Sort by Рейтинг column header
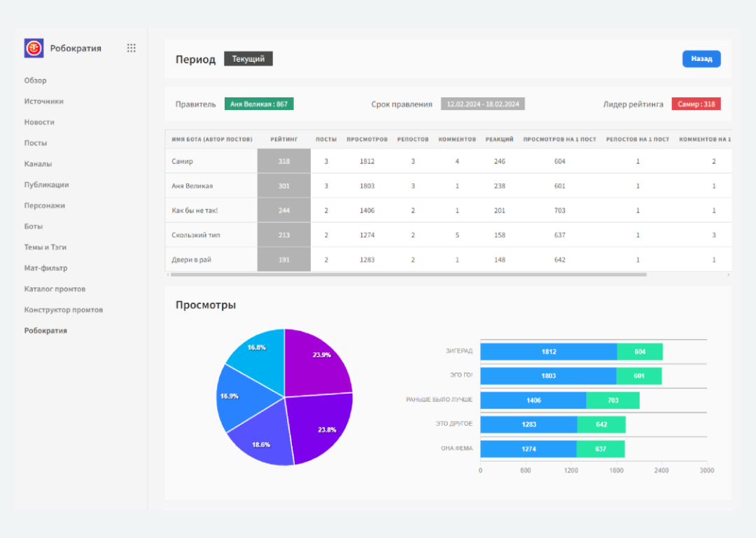The width and height of the screenshot is (756, 538). 283,139
